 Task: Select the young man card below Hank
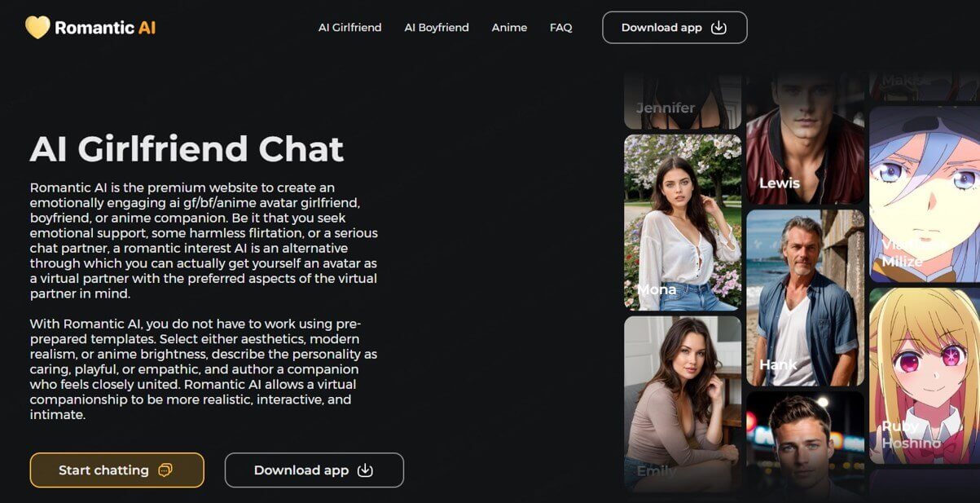coord(806,446)
